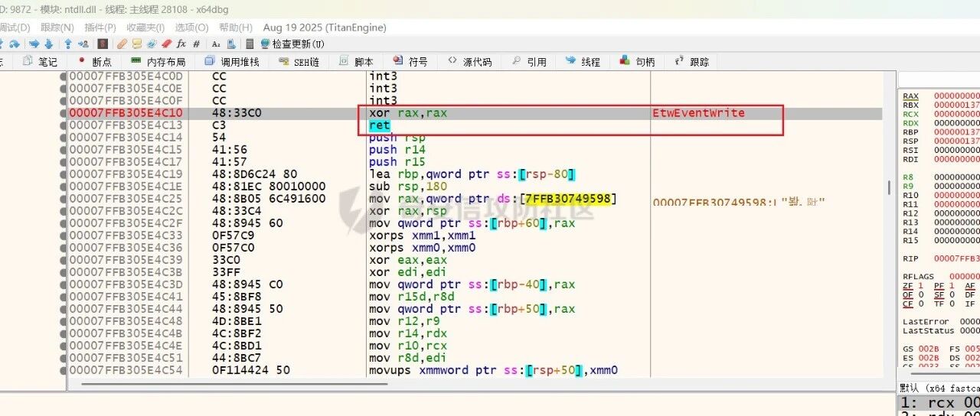Viewport: 980px width, 416px height.
Task: Click the trace into toolbar icon
Action: pos(34,44)
